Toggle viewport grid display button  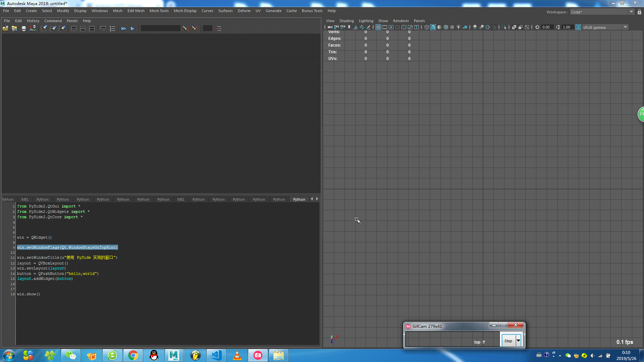click(x=378, y=27)
